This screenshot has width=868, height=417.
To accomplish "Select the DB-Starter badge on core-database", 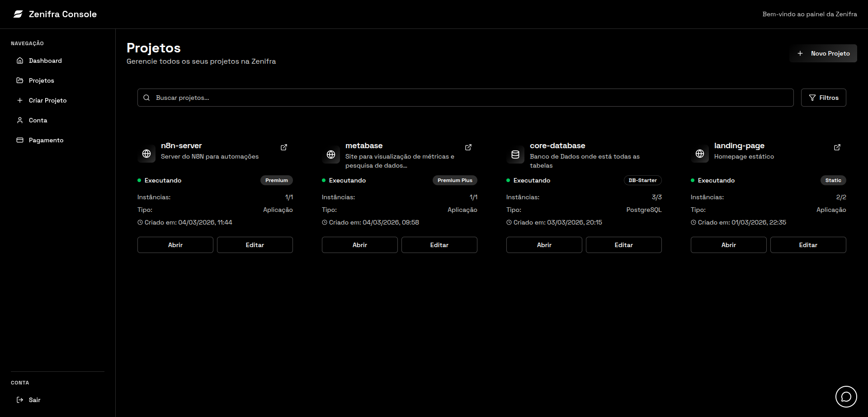I will click(x=642, y=180).
